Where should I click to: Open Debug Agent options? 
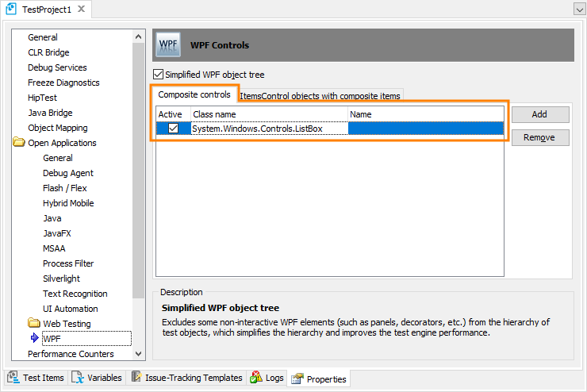click(68, 173)
